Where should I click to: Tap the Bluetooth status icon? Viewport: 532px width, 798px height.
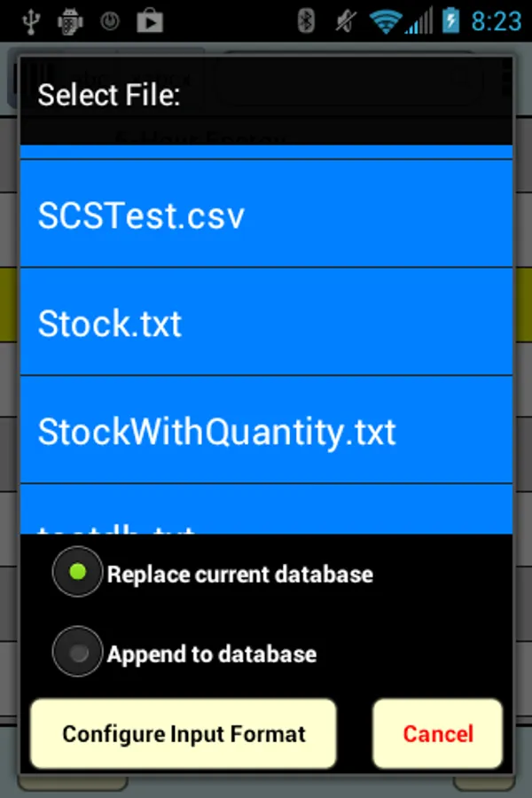[x=306, y=20]
